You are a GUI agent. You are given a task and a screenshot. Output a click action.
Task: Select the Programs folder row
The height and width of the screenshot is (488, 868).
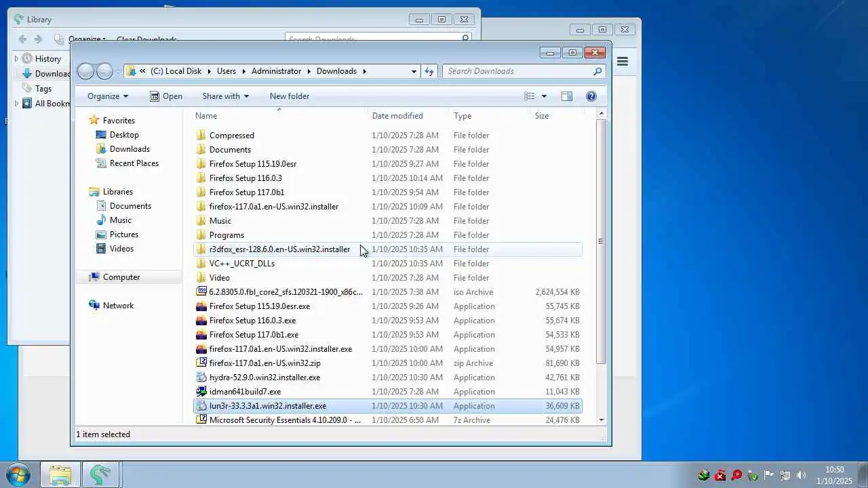pyautogui.click(x=387, y=235)
